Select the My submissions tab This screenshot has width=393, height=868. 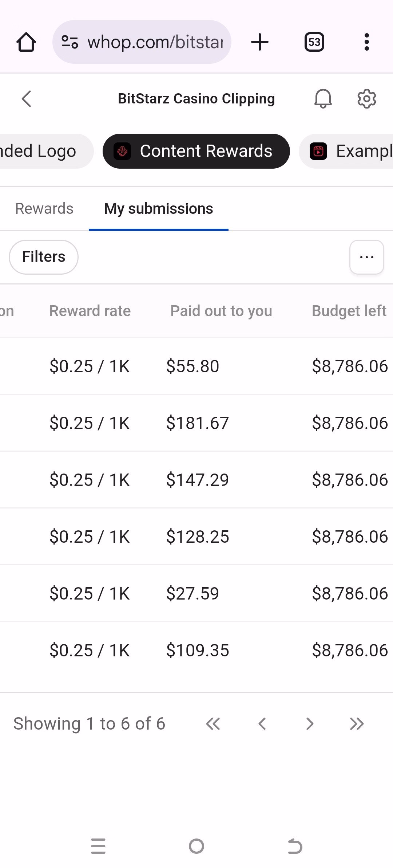(x=159, y=209)
